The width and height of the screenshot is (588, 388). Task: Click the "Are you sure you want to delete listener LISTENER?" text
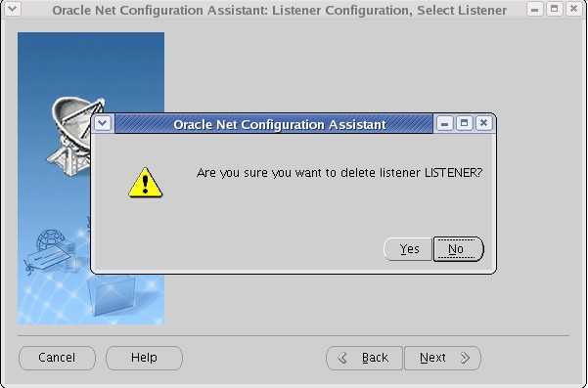(339, 173)
